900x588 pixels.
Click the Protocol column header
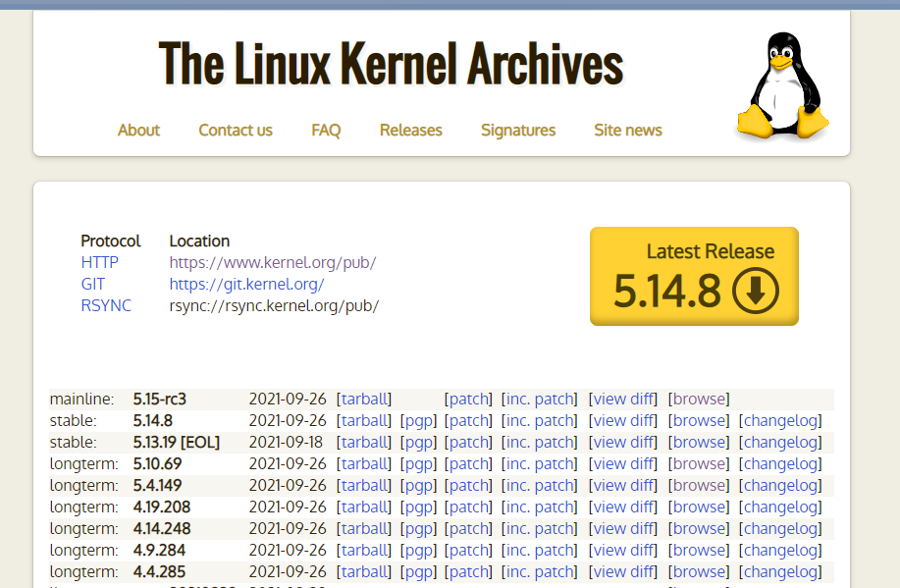[x=110, y=241]
